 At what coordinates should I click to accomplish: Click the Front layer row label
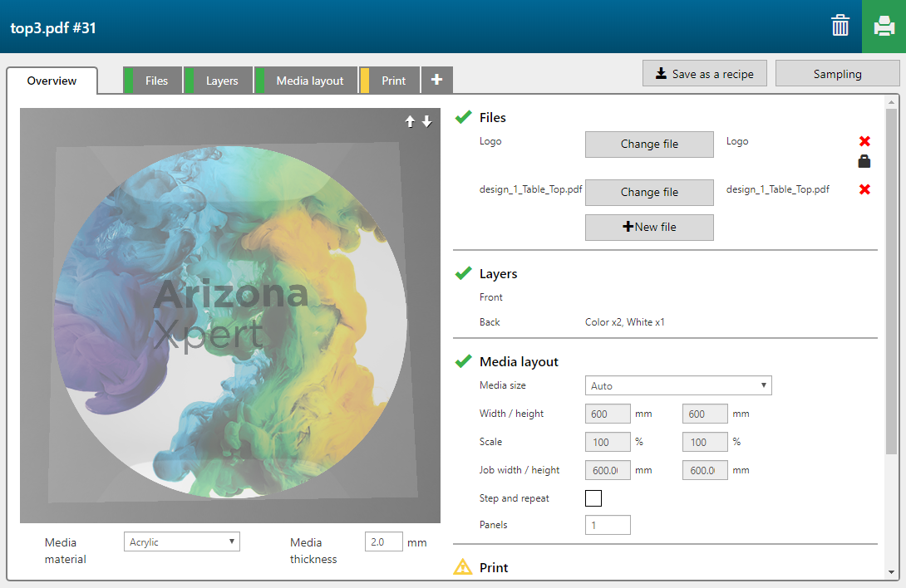pos(491,296)
